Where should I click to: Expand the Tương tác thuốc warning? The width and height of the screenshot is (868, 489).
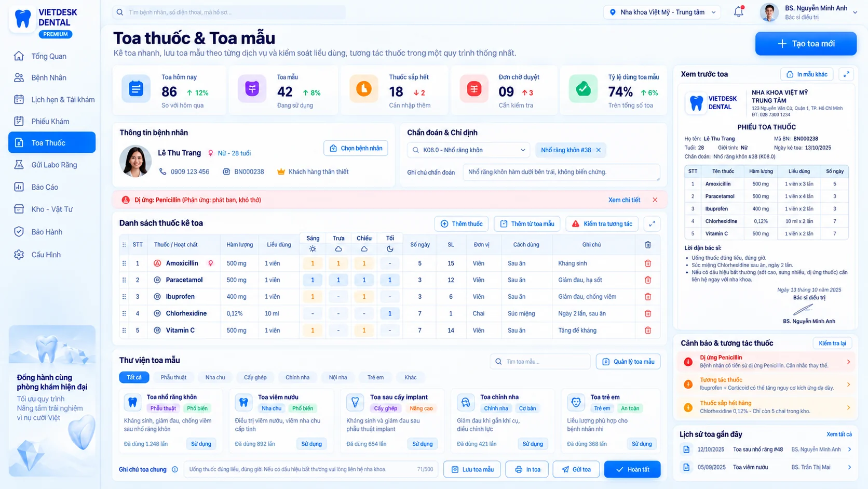click(848, 385)
